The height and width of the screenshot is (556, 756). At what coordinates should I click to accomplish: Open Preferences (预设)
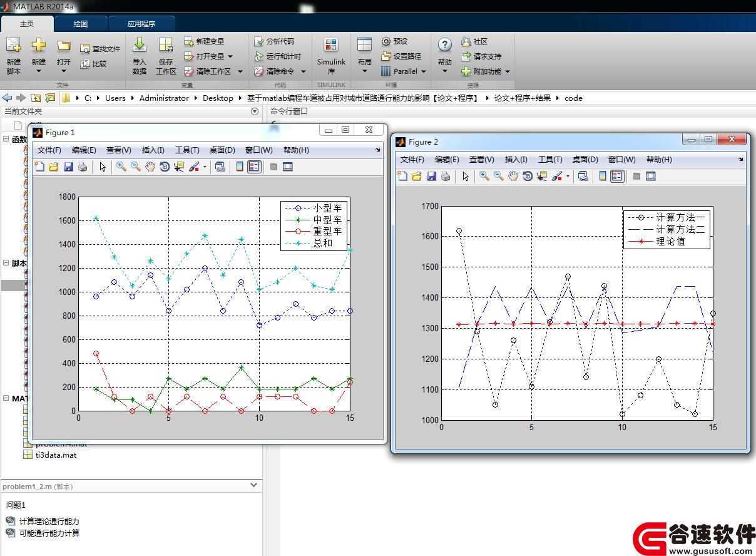[394, 41]
